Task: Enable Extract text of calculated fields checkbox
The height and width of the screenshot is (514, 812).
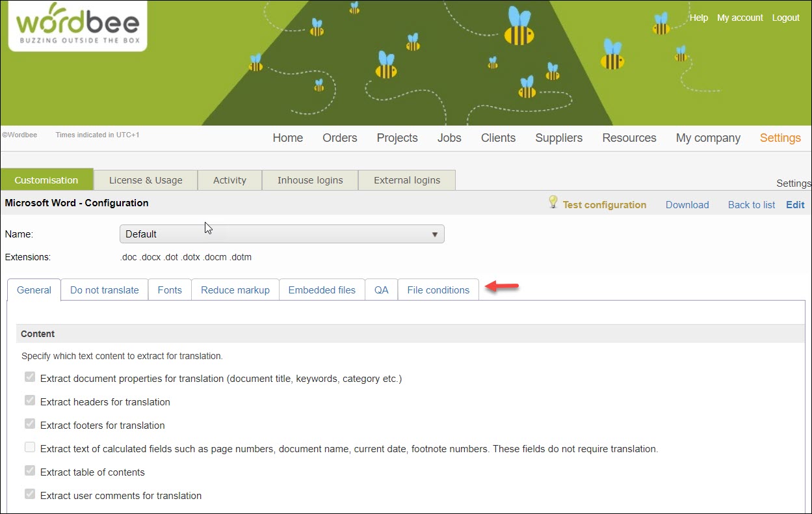Action: tap(30, 448)
